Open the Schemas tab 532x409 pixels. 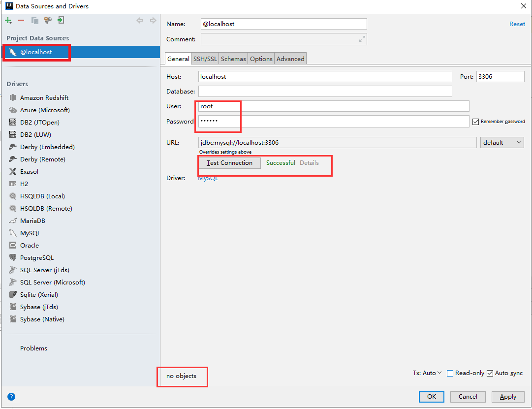click(233, 59)
